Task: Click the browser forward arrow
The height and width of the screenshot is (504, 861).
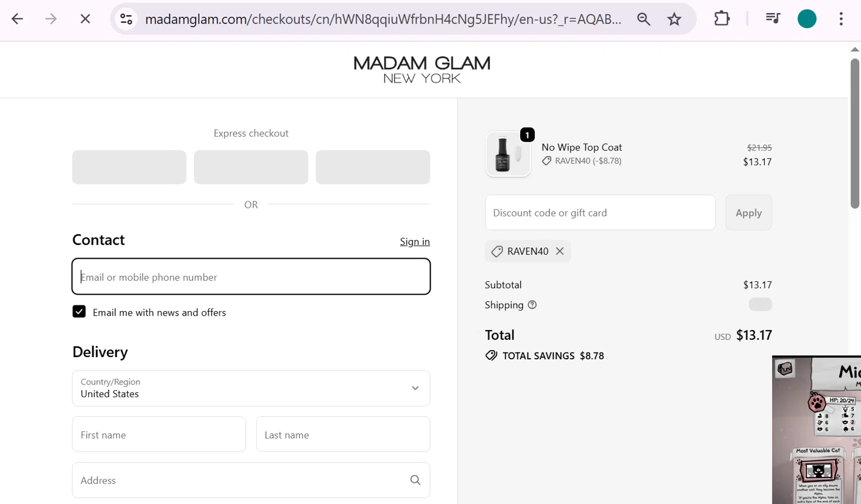Action: (51, 19)
